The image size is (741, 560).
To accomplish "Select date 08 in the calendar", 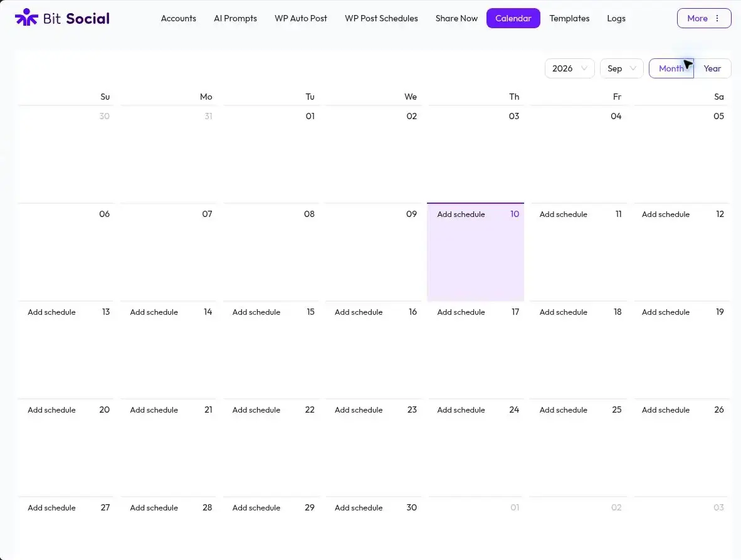I will pos(309,214).
